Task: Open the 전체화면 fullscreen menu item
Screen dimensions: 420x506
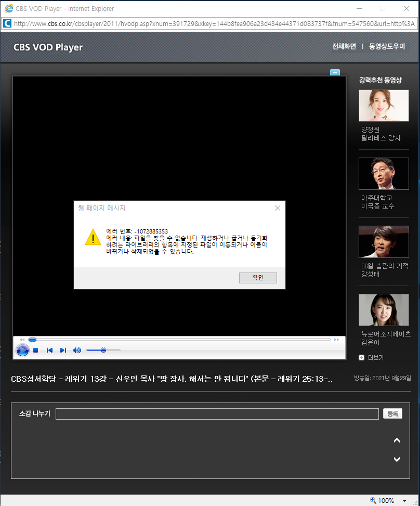Action: [344, 47]
